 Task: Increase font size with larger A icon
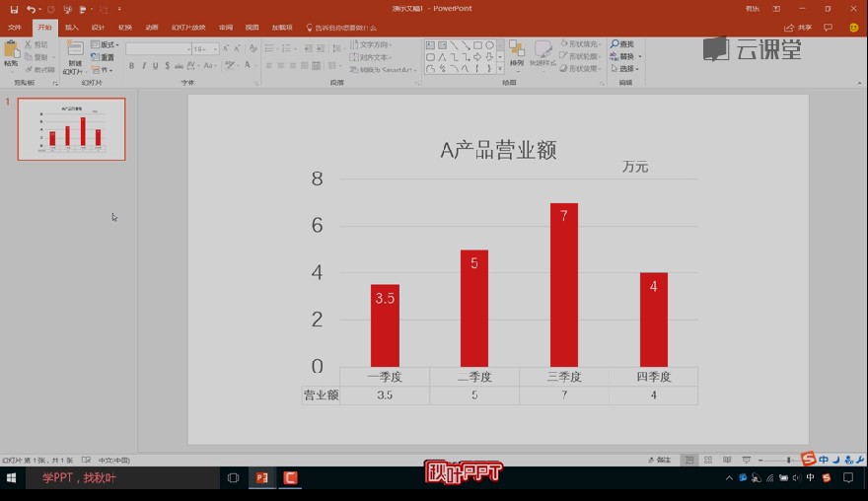(x=226, y=48)
